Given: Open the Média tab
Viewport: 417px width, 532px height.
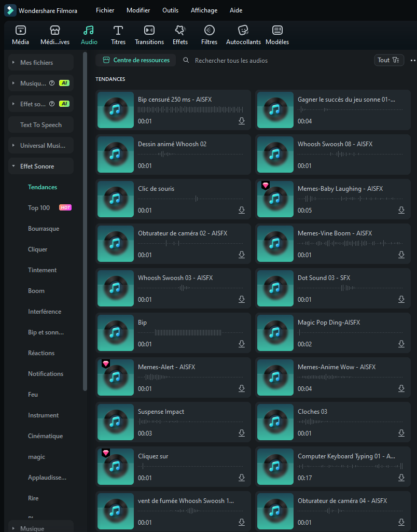Looking at the screenshot, I should 20,35.
